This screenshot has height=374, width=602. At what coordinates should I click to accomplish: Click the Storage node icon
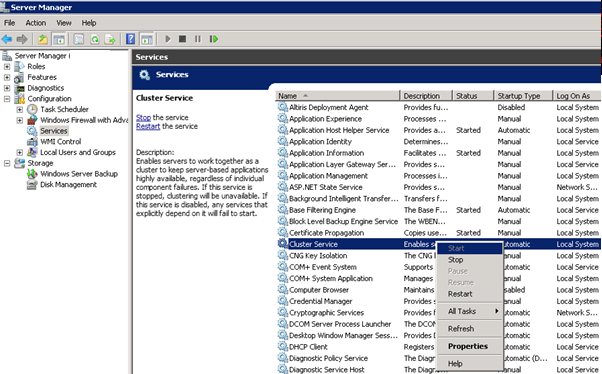(x=19, y=163)
